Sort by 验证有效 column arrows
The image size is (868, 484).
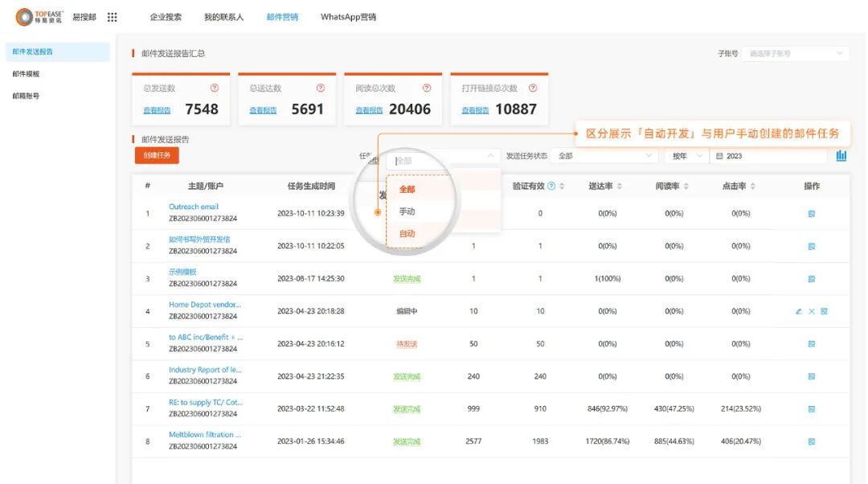(x=562, y=186)
